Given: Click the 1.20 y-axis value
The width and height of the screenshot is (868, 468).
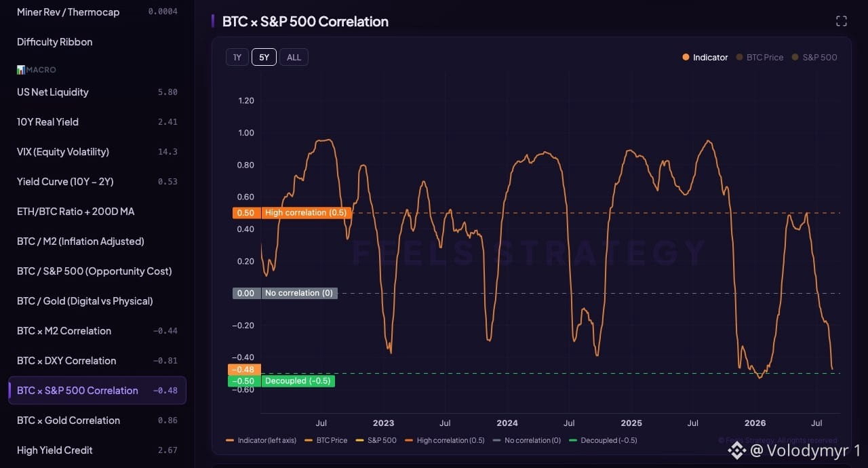Looking at the screenshot, I should (246, 100).
